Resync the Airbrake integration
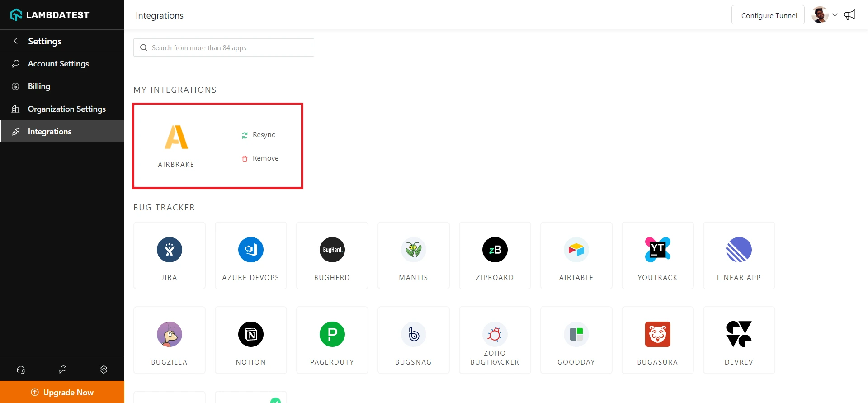Screen dimensions: 868x403 coord(259,135)
